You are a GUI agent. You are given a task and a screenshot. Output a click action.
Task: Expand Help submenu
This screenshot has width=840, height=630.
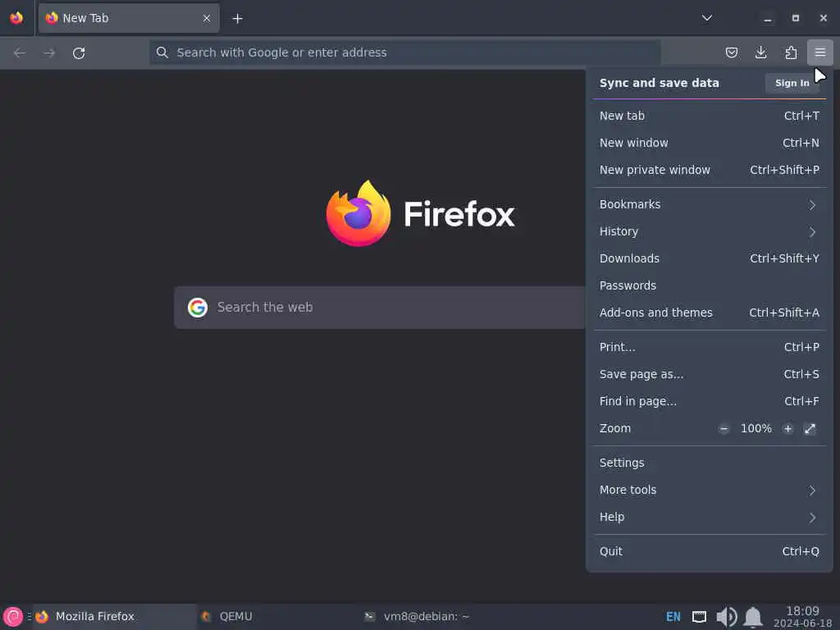(x=710, y=517)
